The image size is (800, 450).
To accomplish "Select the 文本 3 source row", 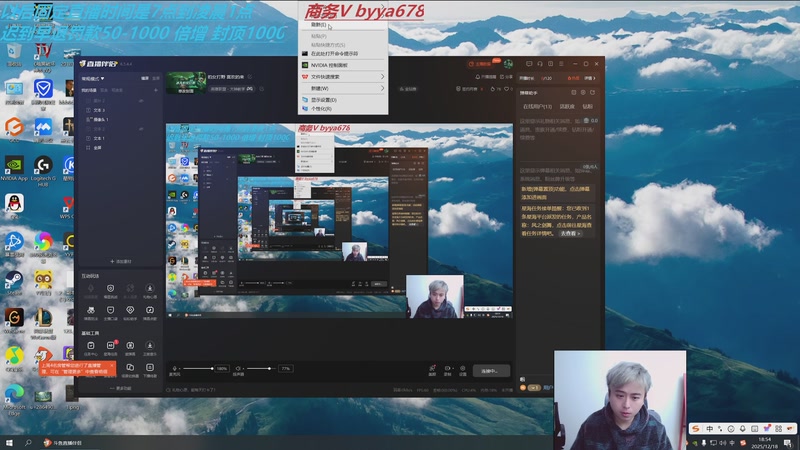I will [x=120, y=110].
